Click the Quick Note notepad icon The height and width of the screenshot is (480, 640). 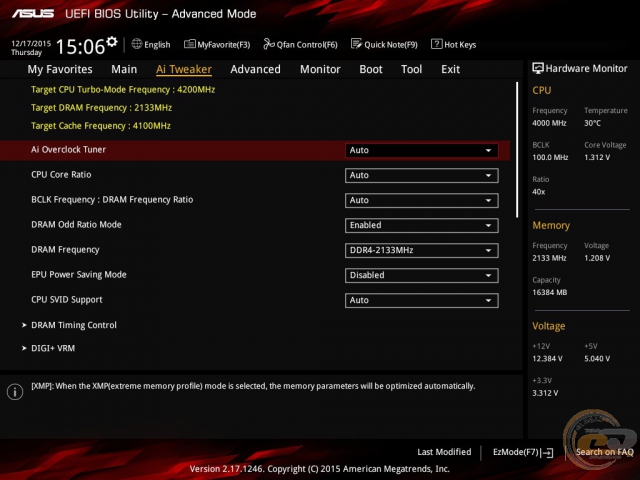(356, 44)
